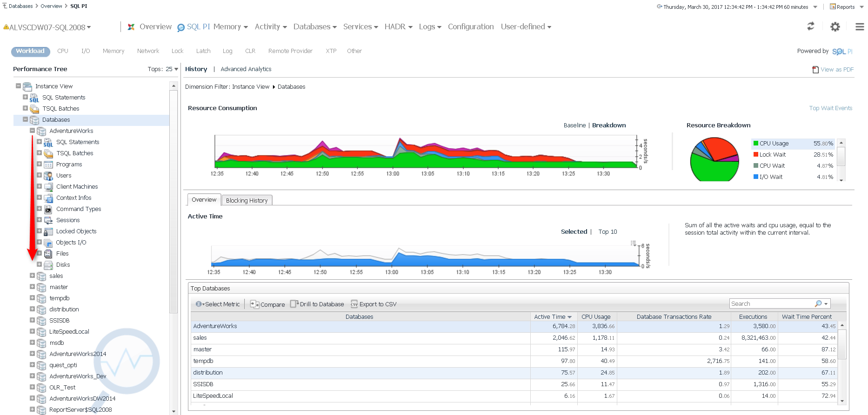Viewport: 868px width, 415px height.
Task: Switch chart to Baseline view
Action: click(574, 125)
